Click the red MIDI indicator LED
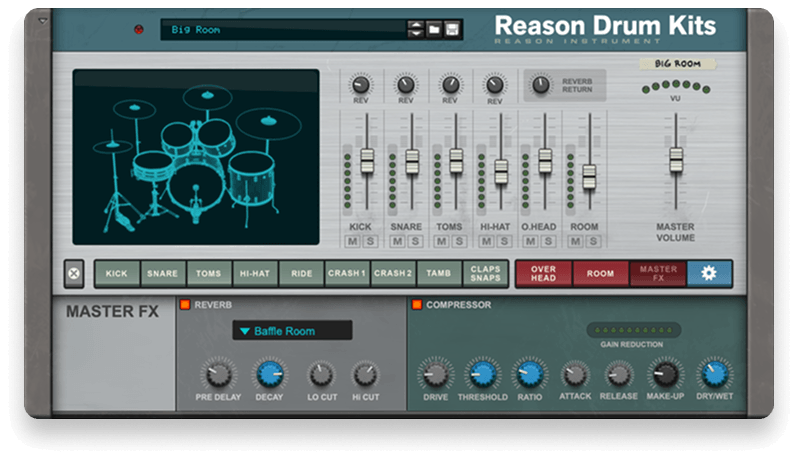798x459 pixels. (x=138, y=30)
